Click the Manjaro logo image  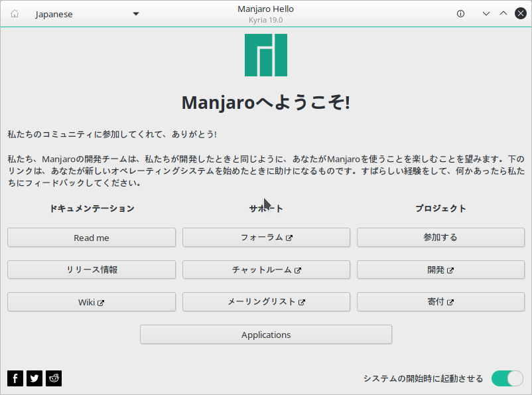coord(266,55)
